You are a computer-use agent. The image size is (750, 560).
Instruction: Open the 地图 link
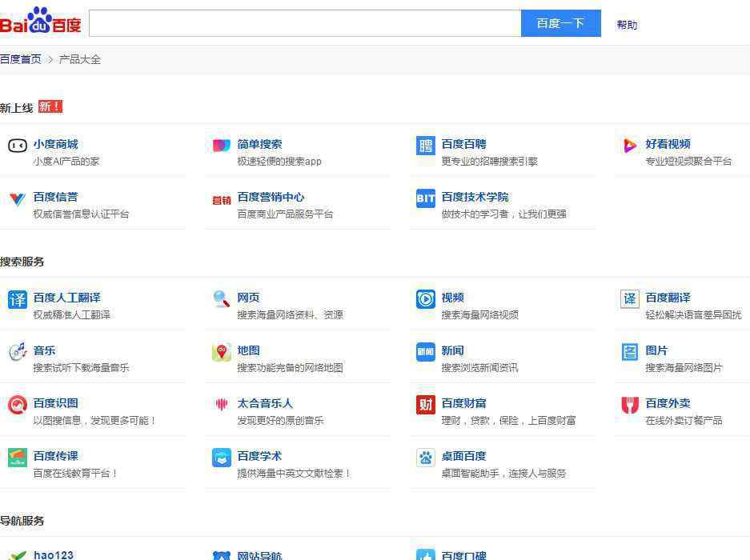tap(249, 350)
